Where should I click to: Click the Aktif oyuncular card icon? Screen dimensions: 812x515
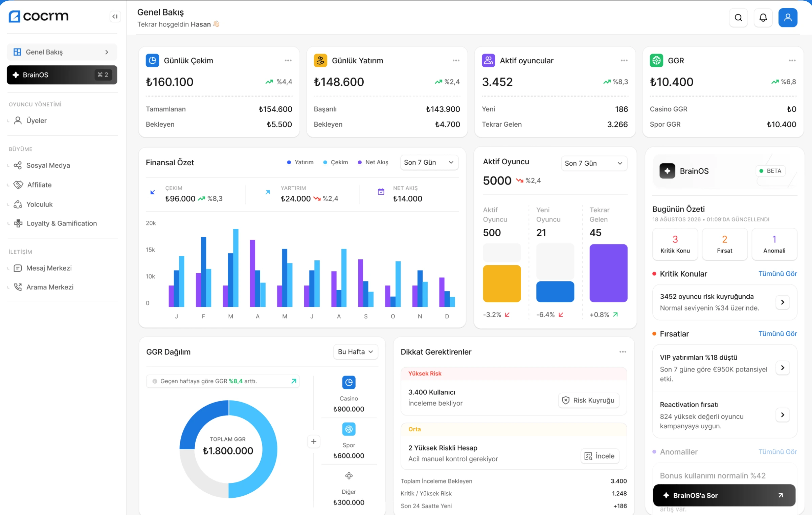[x=488, y=61]
